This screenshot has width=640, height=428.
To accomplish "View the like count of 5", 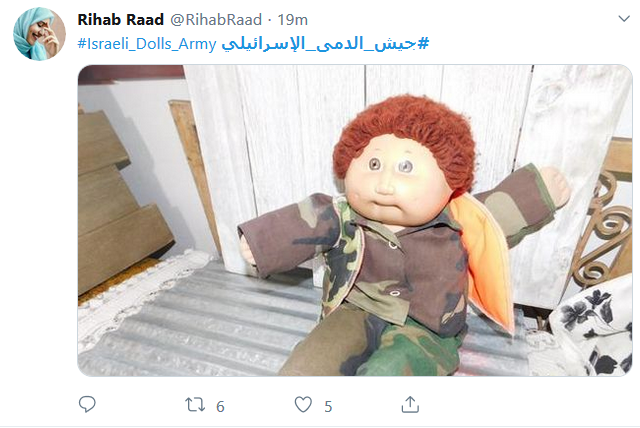I will (x=328, y=406).
